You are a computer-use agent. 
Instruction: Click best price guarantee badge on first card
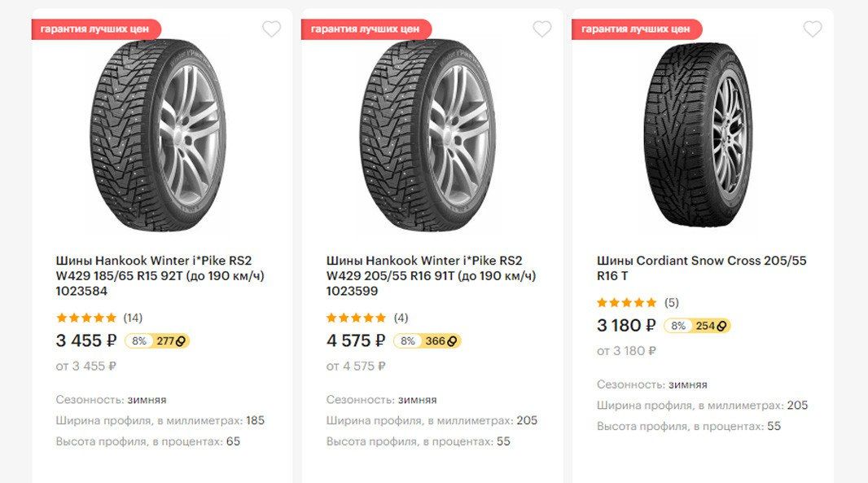pos(94,29)
